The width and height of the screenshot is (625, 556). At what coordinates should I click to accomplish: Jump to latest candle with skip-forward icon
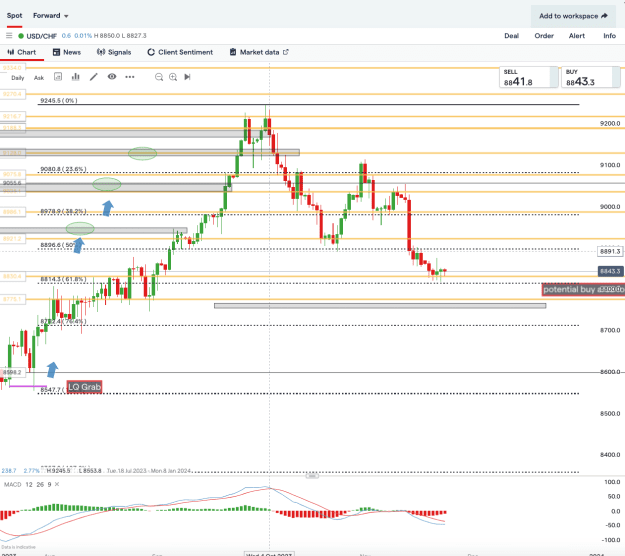pyautogui.click(x=187, y=77)
